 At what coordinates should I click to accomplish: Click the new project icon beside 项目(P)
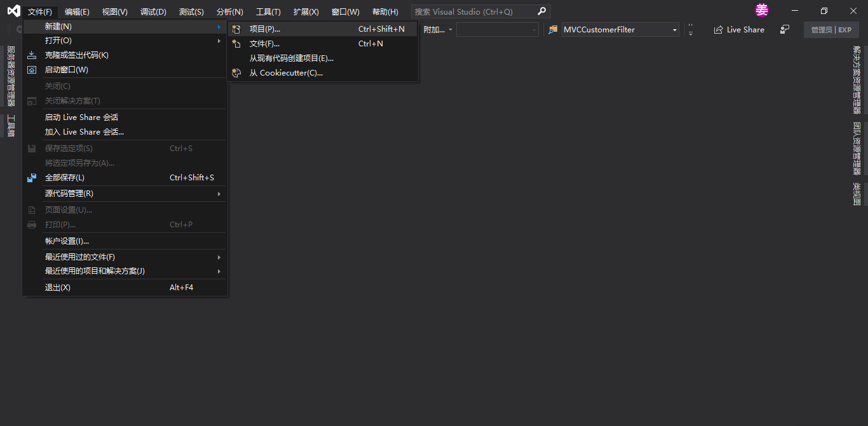click(236, 29)
